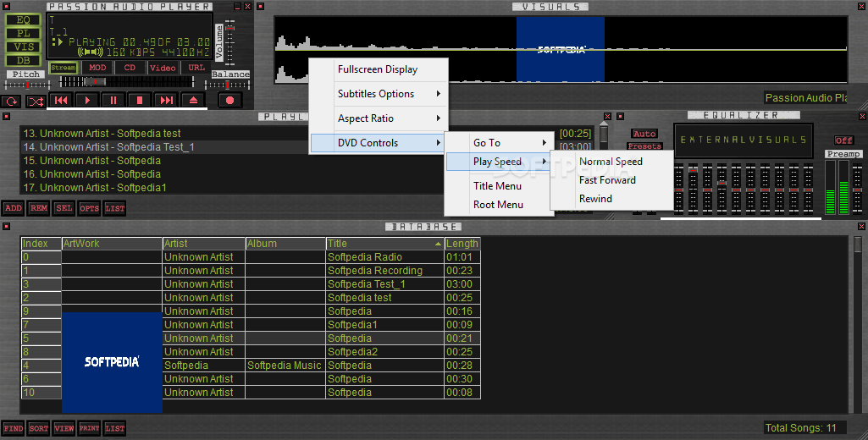Expand the DVD Controls submenu
This screenshot has height=440, width=868.
coord(378,143)
